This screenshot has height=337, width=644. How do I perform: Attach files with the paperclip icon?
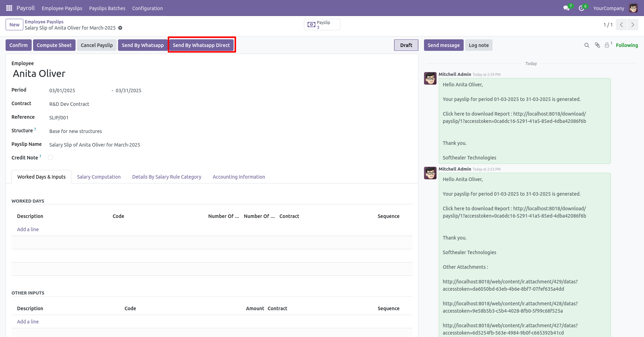click(x=597, y=45)
